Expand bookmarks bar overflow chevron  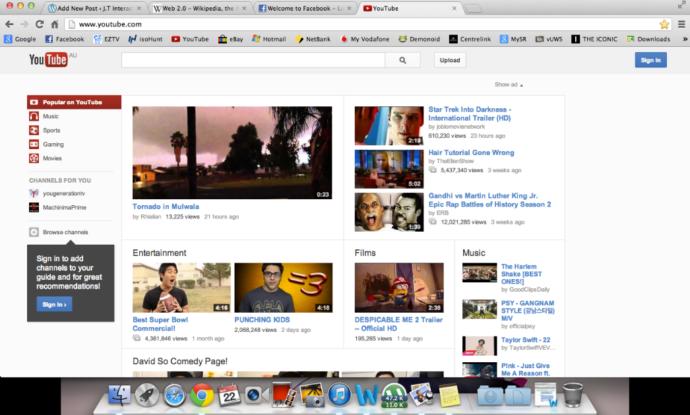point(685,39)
